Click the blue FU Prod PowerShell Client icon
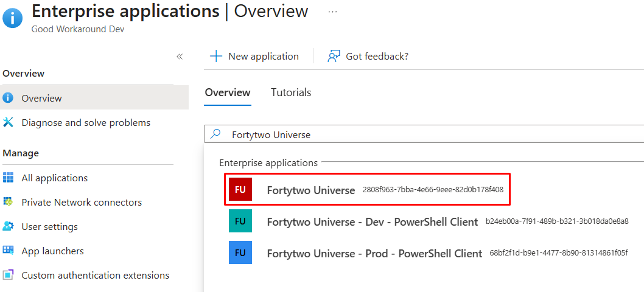The width and height of the screenshot is (644, 292). 240,252
